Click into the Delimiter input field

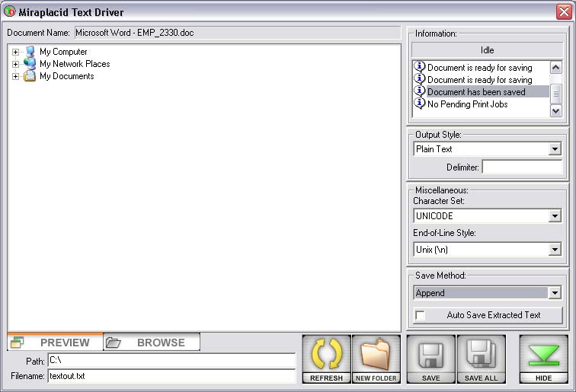click(522, 167)
